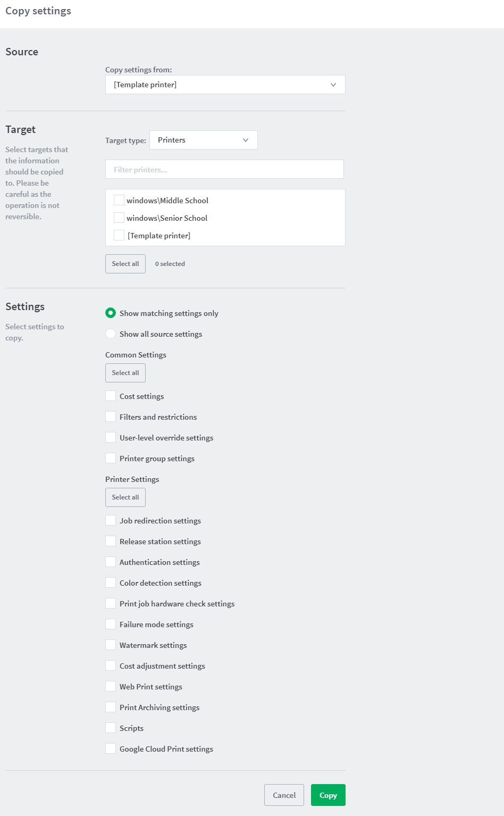Choose Show matching settings only
The image size is (504, 816).
(x=111, y=313)
